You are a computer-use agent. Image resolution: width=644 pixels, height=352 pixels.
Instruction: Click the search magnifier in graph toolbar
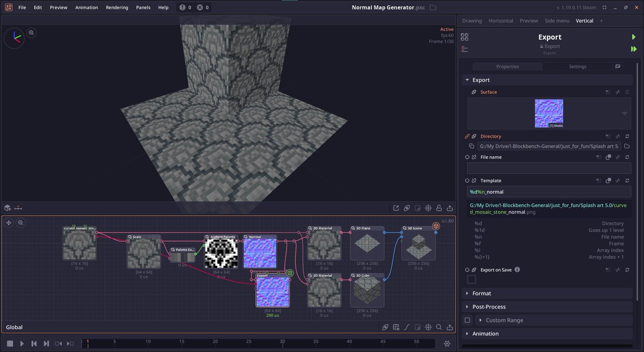point(438,327)
